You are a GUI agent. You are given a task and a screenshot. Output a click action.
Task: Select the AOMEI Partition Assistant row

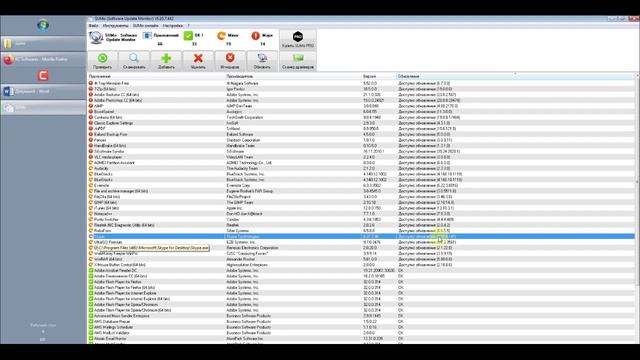point(361,163)
